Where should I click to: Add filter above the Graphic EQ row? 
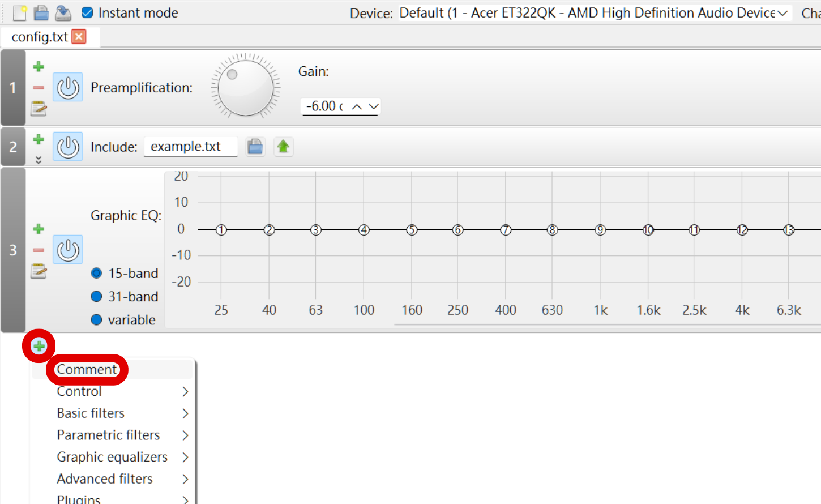pos(39,229)
